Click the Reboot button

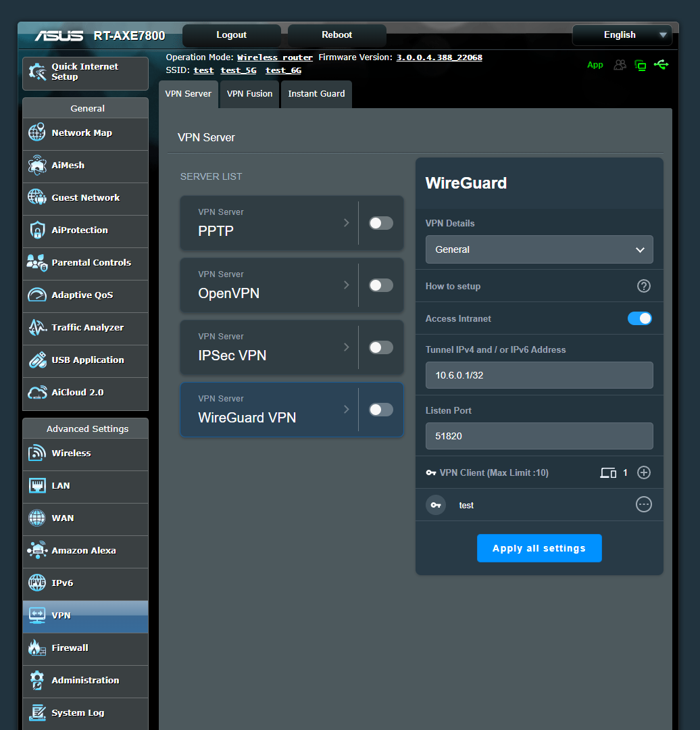click(337, 35)
